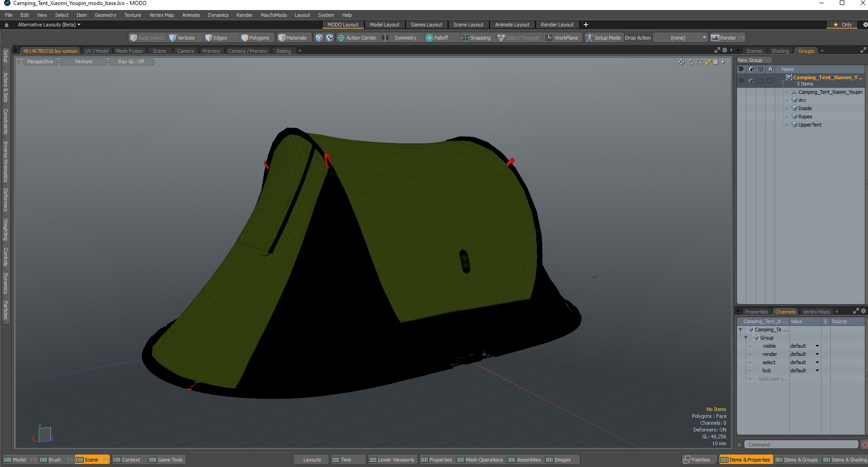Open Snapping options
Viewport: 868px width, 467px height.
tap(477, 38)
